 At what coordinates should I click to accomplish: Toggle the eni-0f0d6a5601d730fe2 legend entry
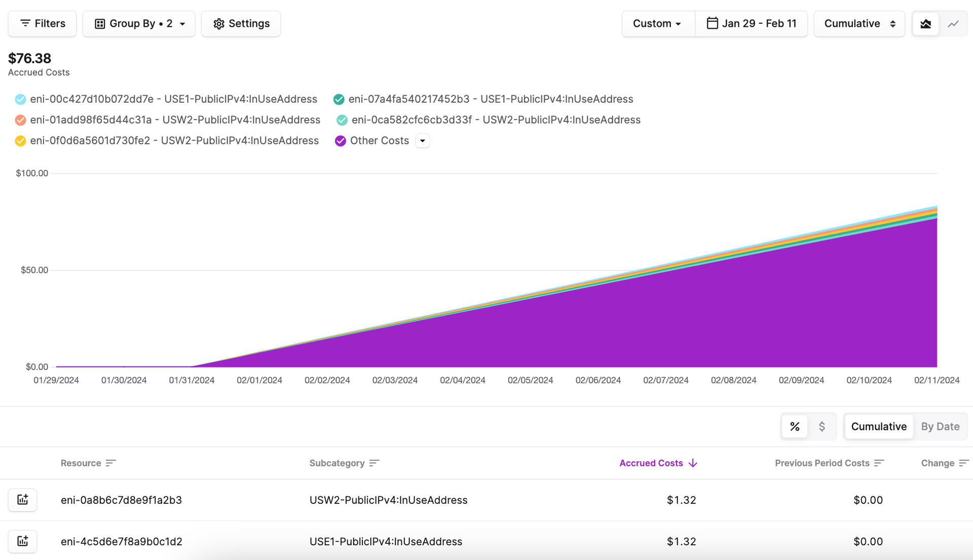pyautogui.click(x=20, y=140)
